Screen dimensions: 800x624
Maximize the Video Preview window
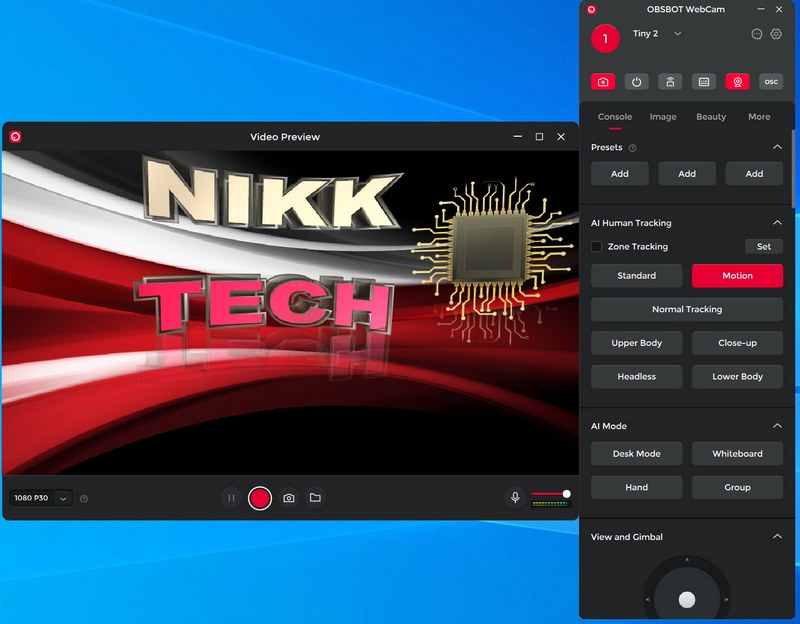click(539, 137)
